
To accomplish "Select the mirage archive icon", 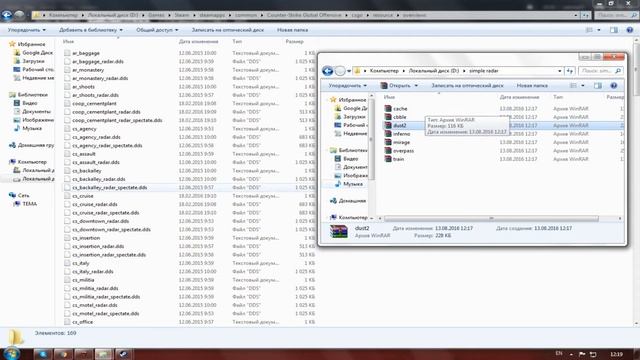I will pyautogui.click(x=388, y=142).
